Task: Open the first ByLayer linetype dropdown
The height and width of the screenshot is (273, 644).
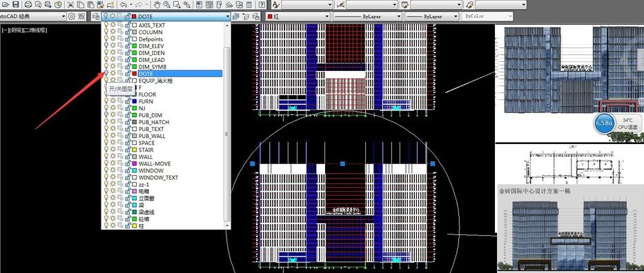Action: [367, 17]
